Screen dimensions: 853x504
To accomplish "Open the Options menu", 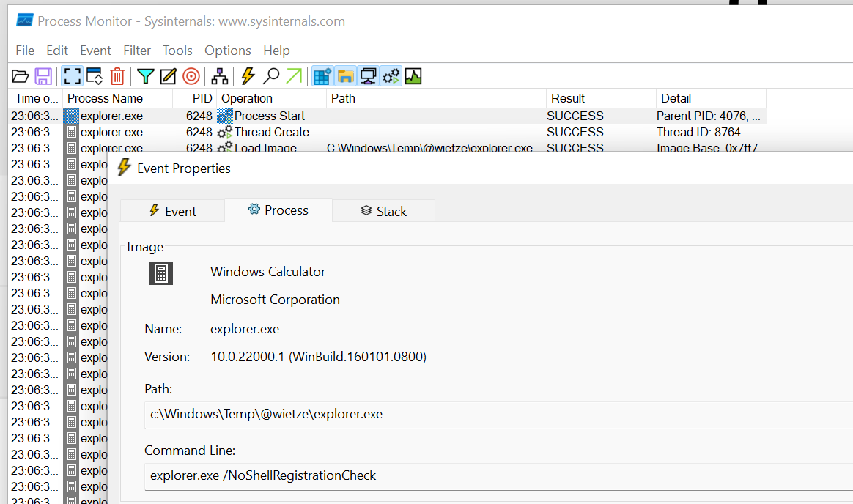I will click(228, 51).
